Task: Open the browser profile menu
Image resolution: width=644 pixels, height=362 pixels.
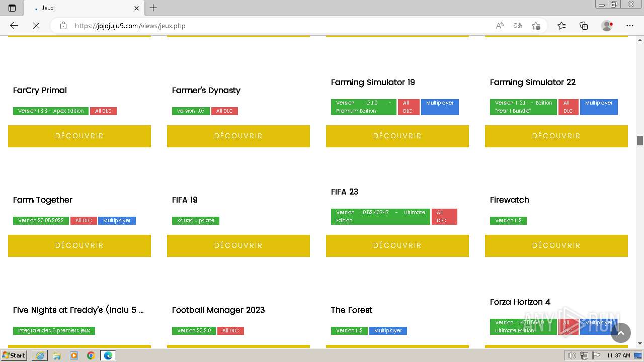Action: pyautogui.click(x=607, y=26)
